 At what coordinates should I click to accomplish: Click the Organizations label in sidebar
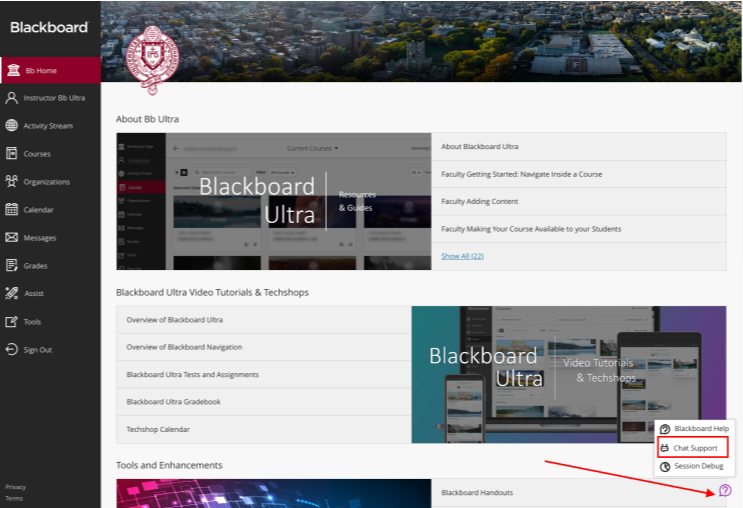click(x=46, y=182)
